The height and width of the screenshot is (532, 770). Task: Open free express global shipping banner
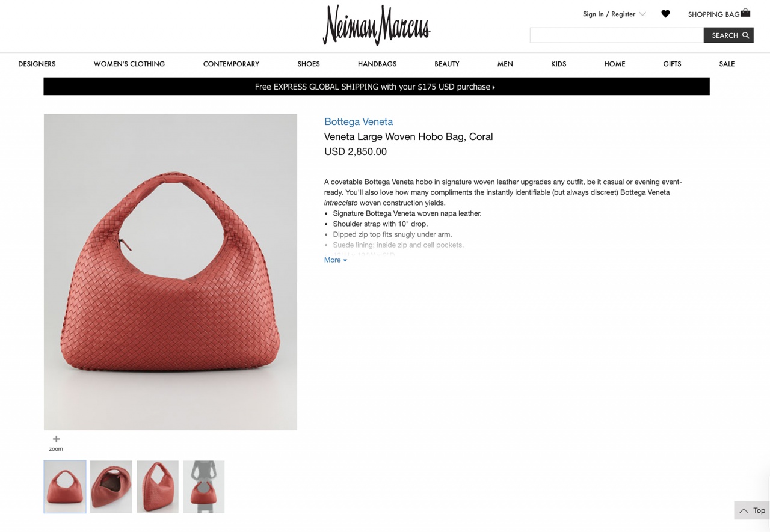coord(377,87)
